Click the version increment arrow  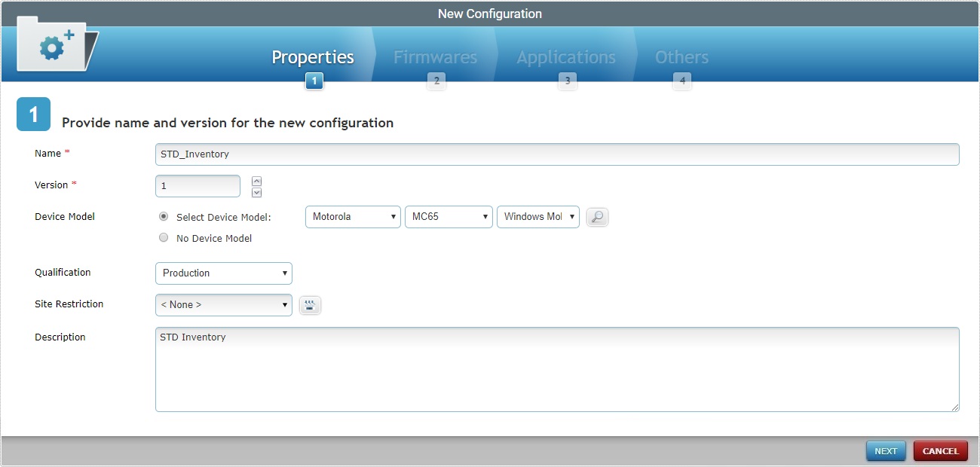click(x=256, y=180)
